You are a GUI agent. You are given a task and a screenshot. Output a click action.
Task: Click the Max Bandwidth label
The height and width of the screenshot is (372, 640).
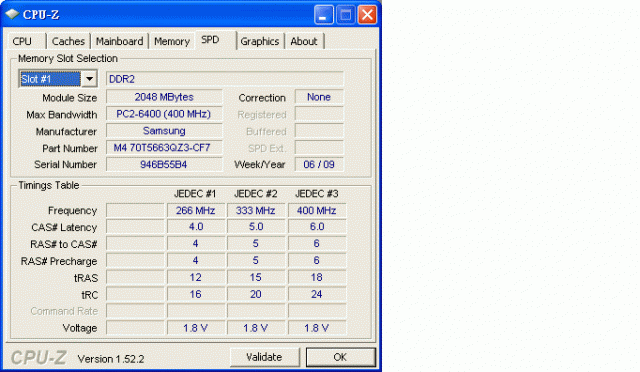pyautogui.click(x=62, y=115)
